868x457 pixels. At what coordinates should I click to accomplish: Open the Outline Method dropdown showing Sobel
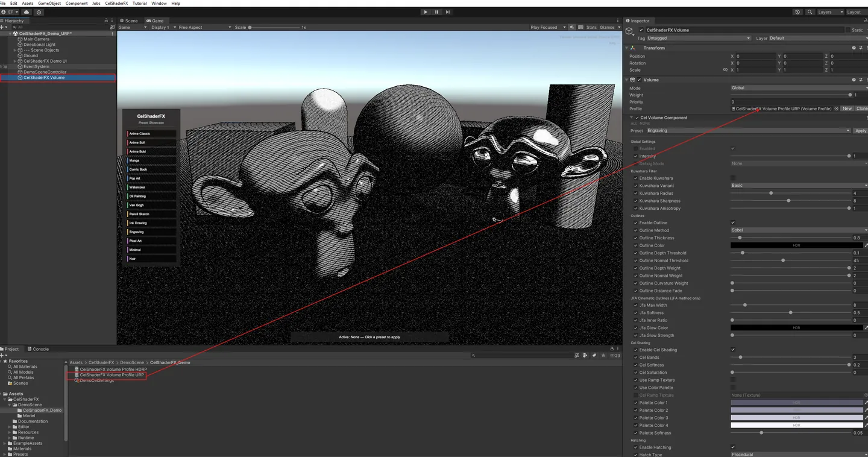(799, 230)
